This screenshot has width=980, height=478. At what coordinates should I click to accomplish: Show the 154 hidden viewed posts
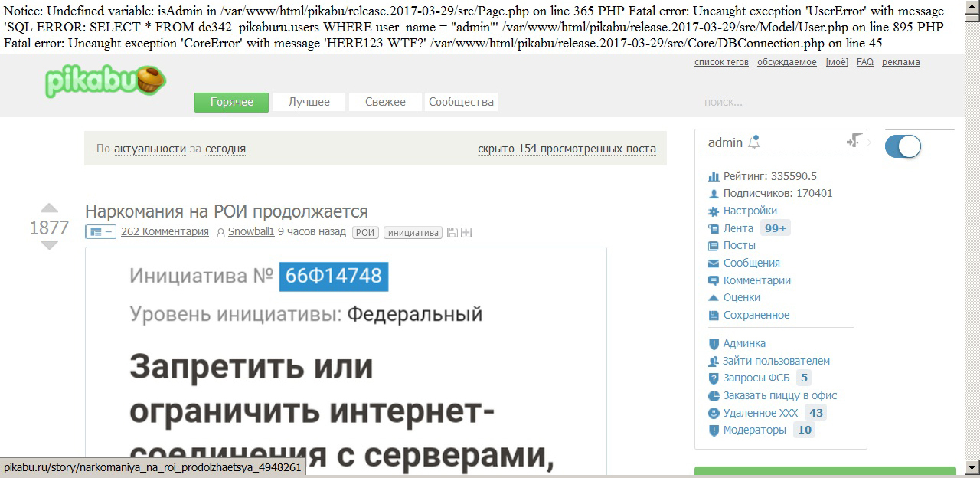click(x=567, y=149)
